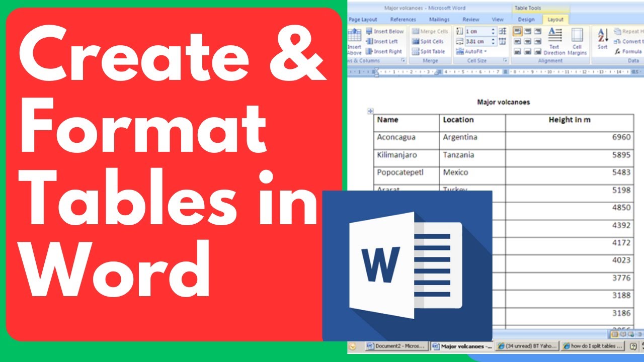Viewport: 644px width, 362px height.
Task: Open the Cell Size dialog launcher
Action: (x=505, y=60)
